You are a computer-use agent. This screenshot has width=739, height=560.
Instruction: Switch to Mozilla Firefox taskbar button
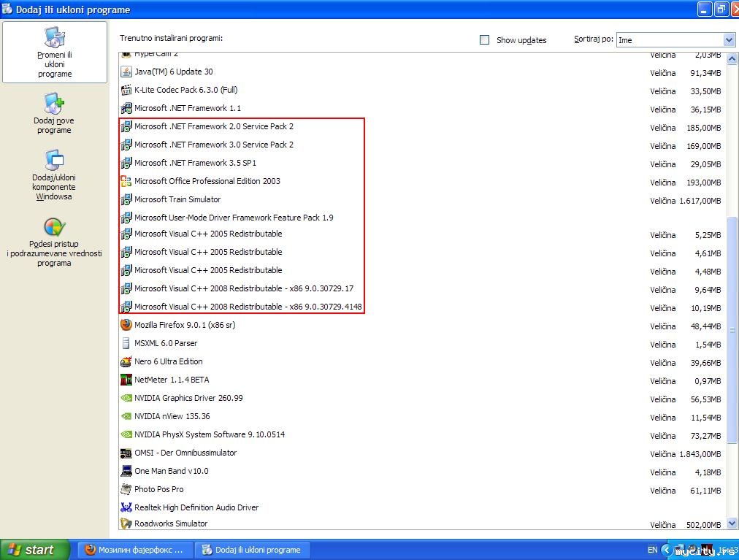coord(135,550)
